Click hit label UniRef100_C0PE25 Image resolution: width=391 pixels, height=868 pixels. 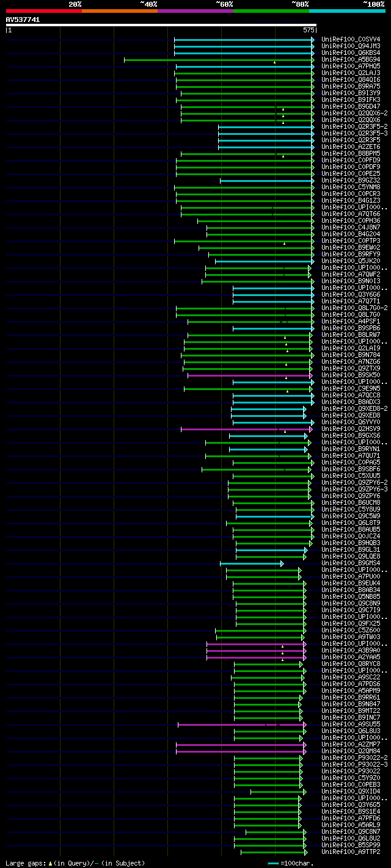tap(352, 173)
